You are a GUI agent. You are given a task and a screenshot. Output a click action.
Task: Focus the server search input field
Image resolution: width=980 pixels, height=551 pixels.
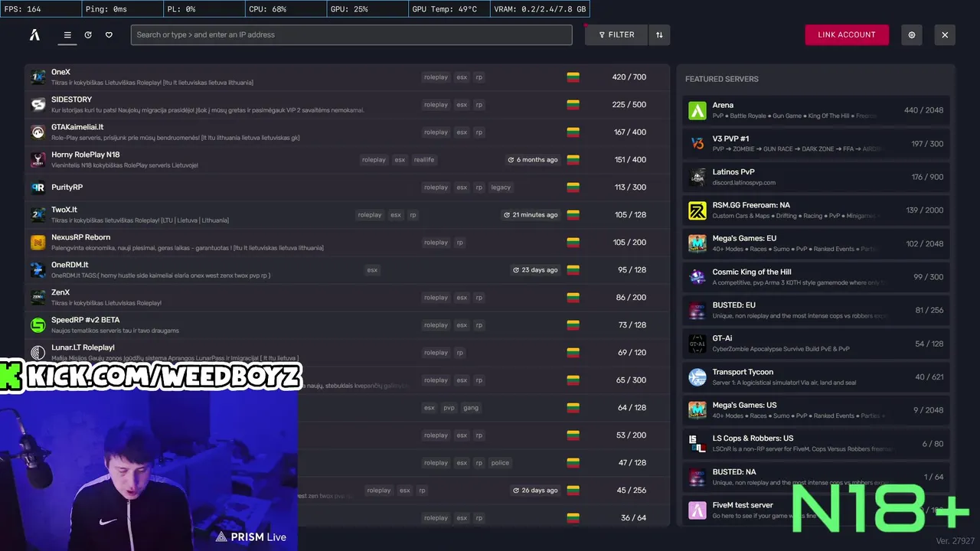point(351,34)
